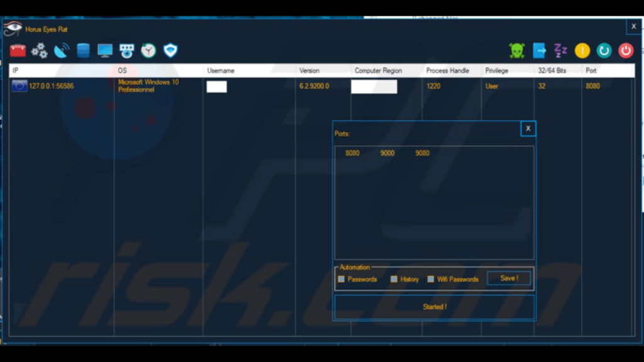
Task: Click the Horus eye logo
Action: [13, 29]
